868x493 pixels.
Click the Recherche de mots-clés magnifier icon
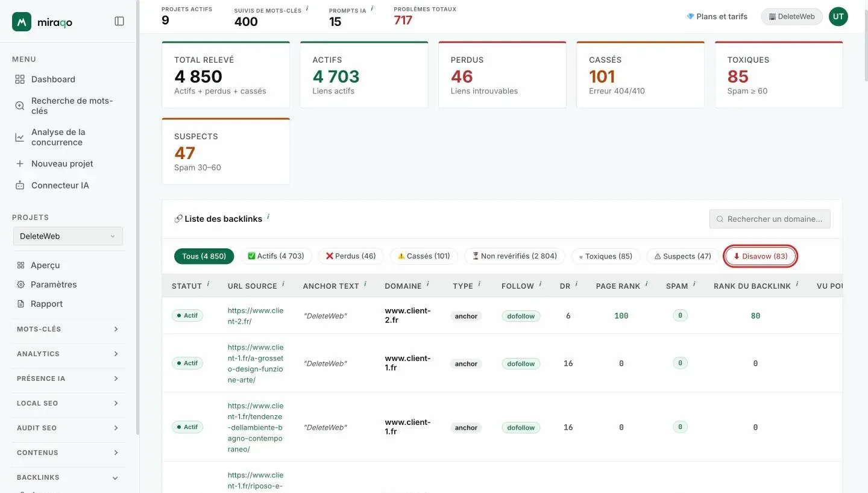point(20,105)
